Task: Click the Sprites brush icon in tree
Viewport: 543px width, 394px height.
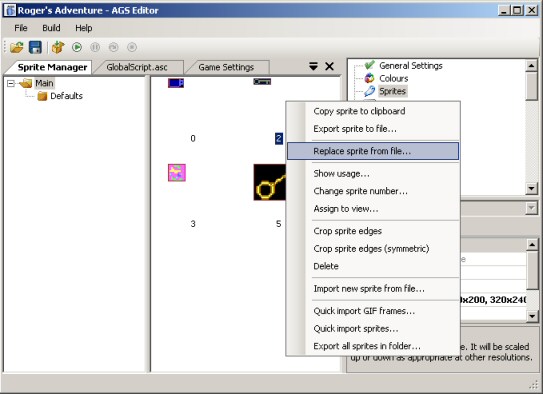Action: coord(369,91)
